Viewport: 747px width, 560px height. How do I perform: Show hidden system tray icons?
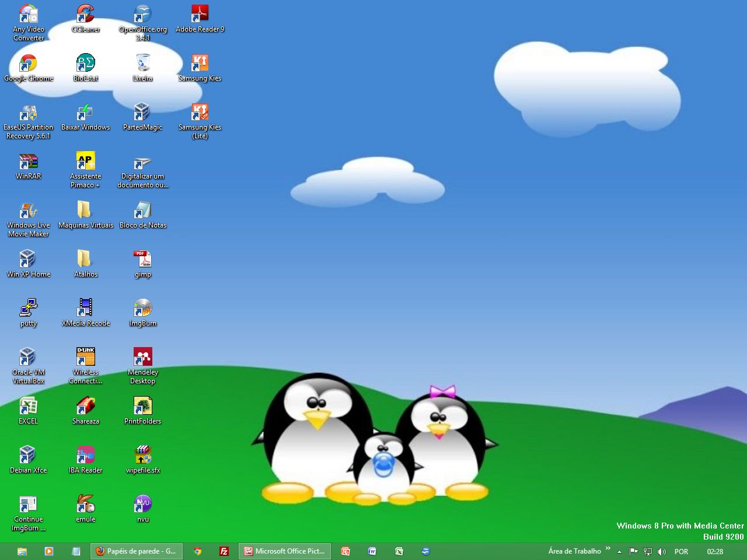tap(619, 552)
